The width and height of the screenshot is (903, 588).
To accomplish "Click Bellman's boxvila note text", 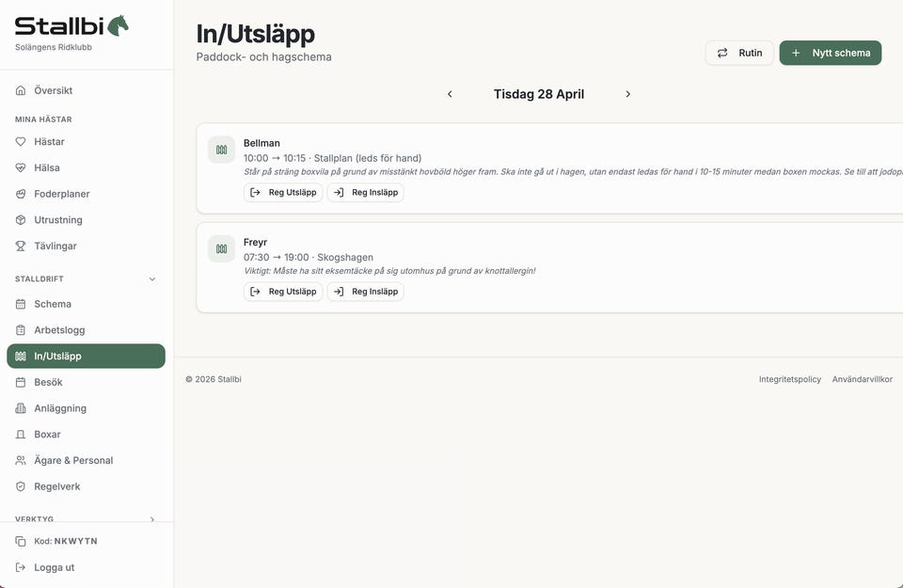I will point(573,171).
